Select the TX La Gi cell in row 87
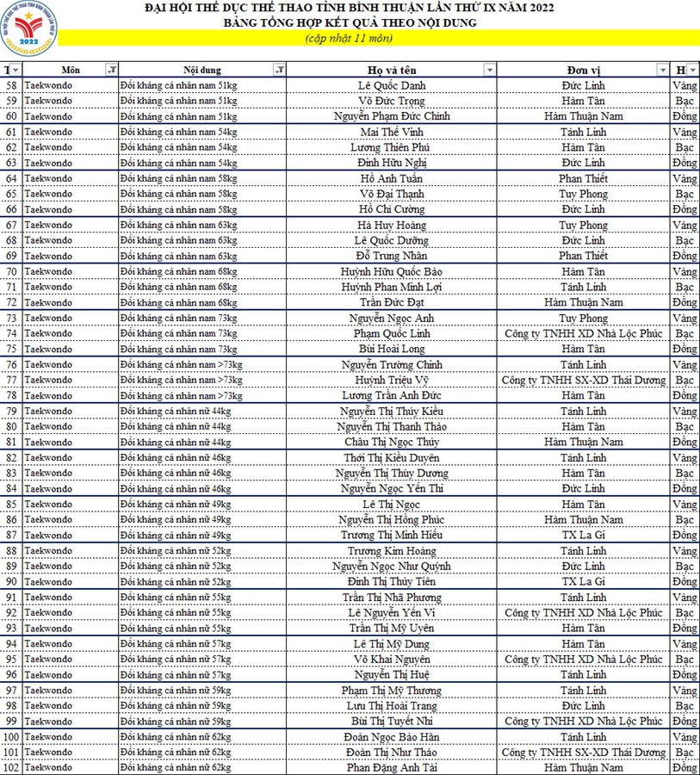Screen dimensions: 700x775 tap(583, 535)
